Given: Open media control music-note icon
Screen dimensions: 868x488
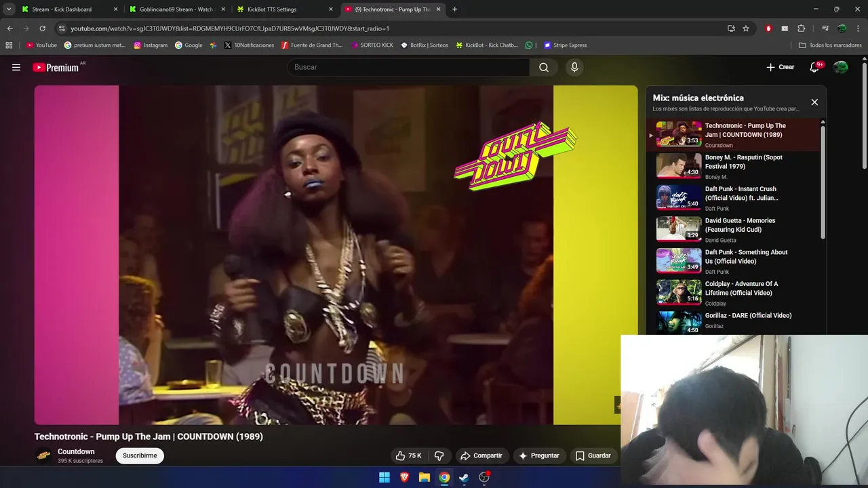Looking at the screenshot, I should pos(825,28).
